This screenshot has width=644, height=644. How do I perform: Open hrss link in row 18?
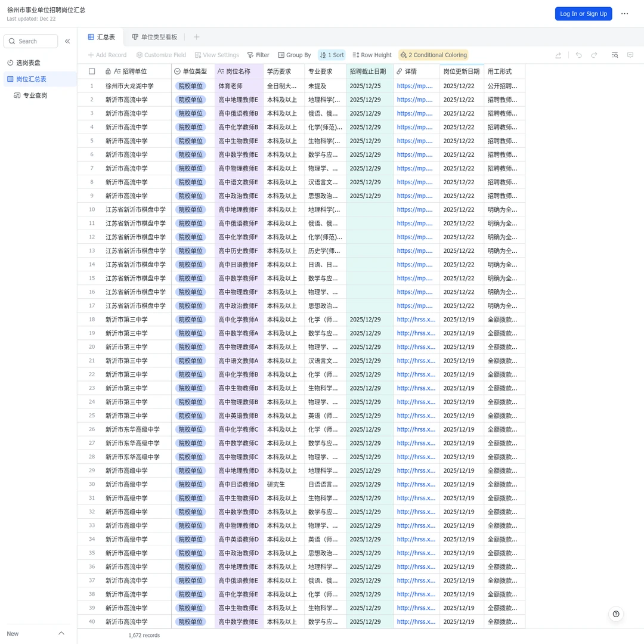click(x=416, y=320)
